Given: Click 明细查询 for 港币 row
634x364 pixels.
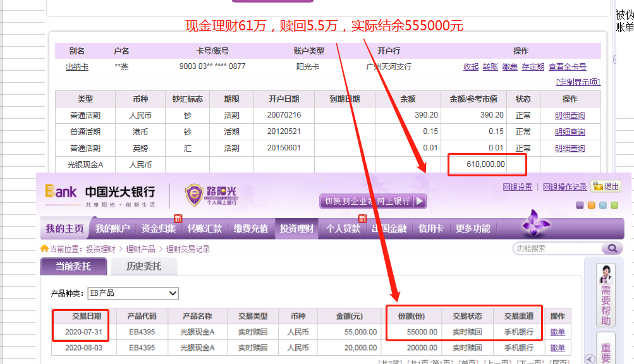Looking at the screenshot, I should point(570,132).
